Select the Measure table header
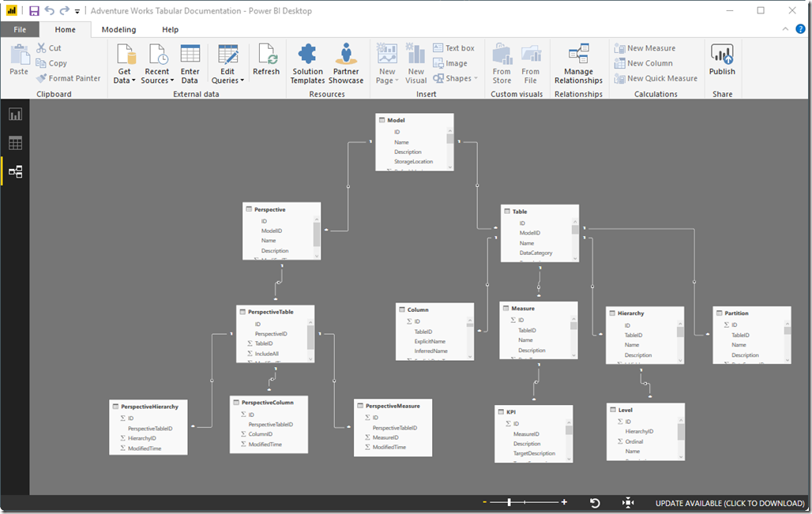Image resolution: width=812 pixels, height=514 pixels. pyautogui.click(x=538, y=309)
